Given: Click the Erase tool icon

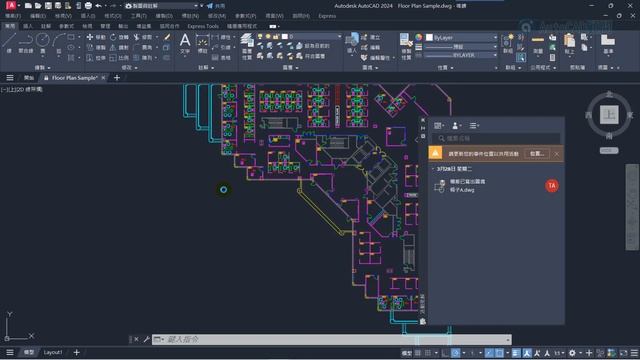Looking at the screenshot, I should (167, 37).
